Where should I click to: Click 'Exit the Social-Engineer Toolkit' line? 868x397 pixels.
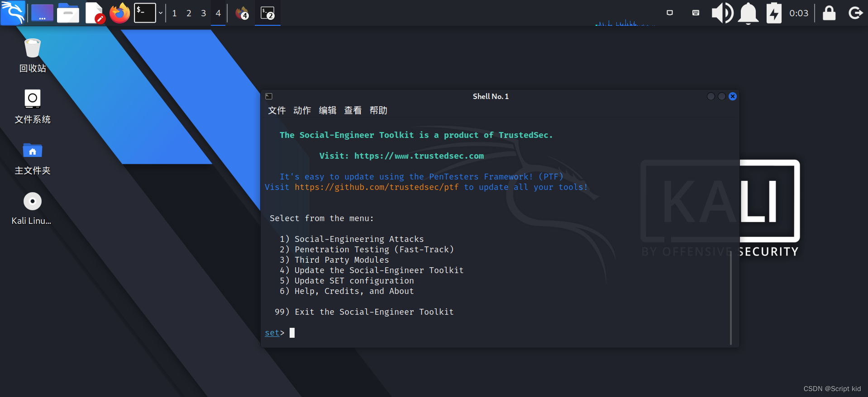click(364, 312)
